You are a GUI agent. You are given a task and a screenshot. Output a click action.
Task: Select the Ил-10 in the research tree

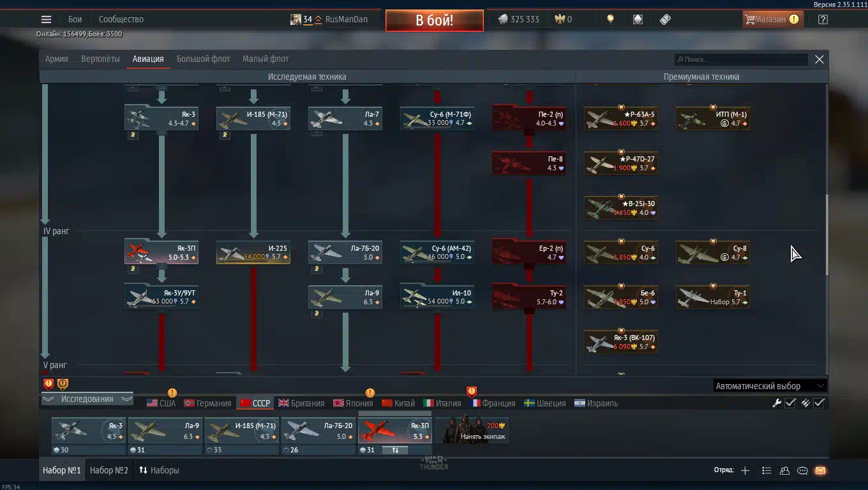(x=437, y=297)
